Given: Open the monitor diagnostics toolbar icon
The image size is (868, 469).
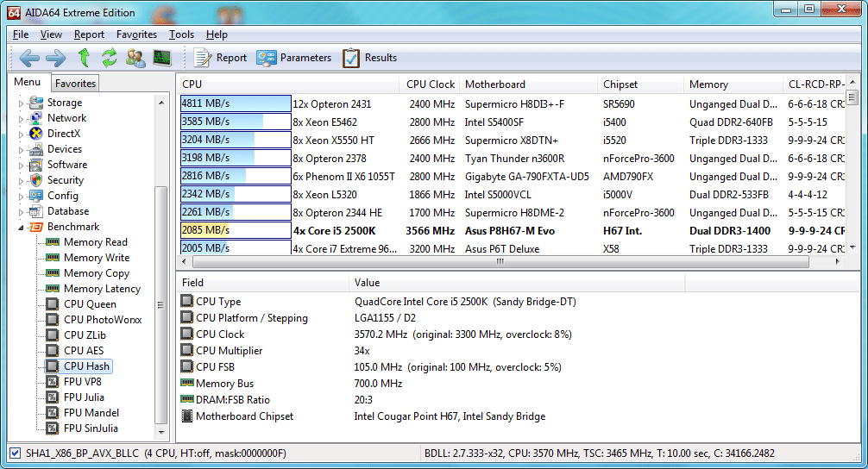Looking at the screenshot, I should click(x=161, y=58).
